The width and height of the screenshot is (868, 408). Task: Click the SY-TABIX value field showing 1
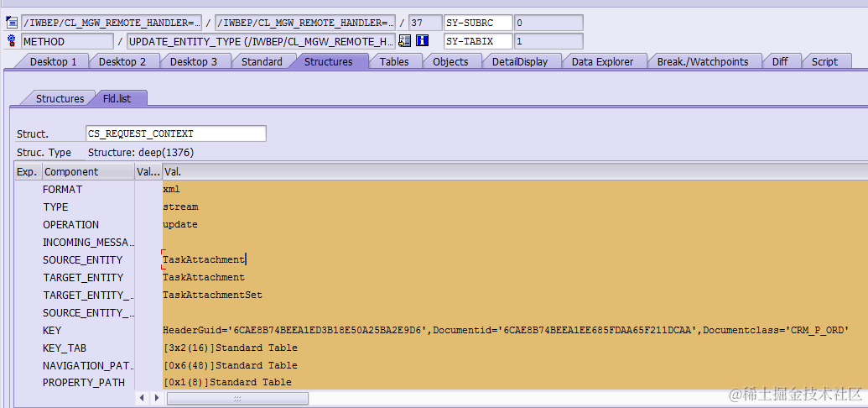[548, 41]
